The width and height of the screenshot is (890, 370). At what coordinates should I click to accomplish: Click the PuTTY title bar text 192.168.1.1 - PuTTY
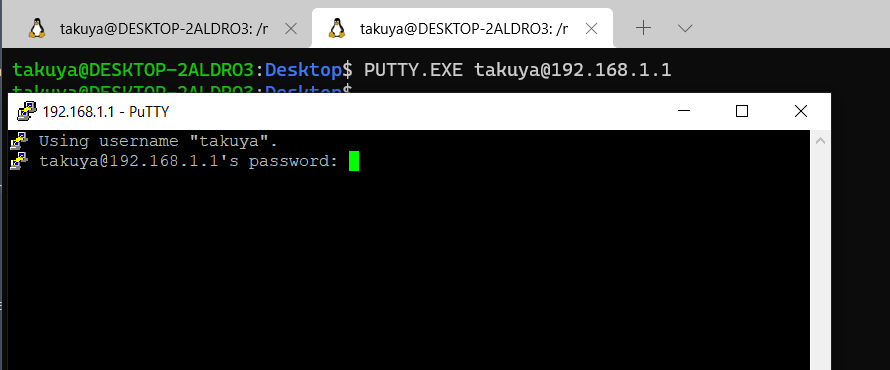pos(106,112)
